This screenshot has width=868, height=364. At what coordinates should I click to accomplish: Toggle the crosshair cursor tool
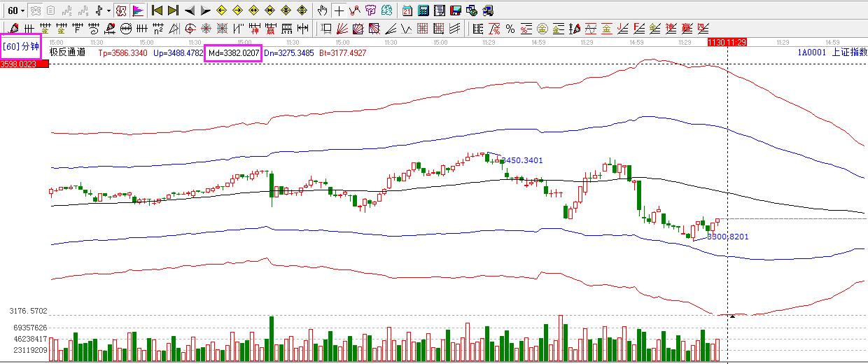pyautogui.click(x=339, y=10)
